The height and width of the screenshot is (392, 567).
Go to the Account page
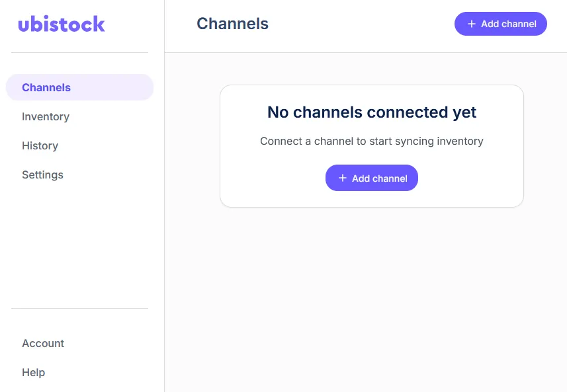click(43, 343)
